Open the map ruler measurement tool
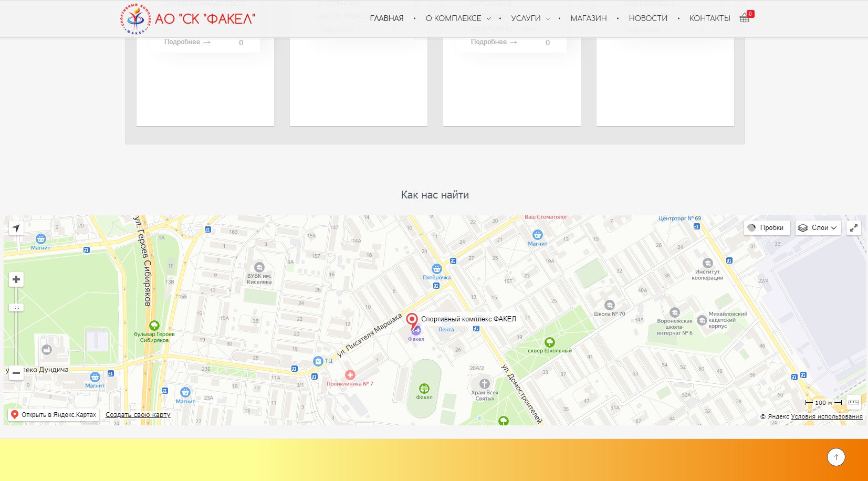 click(x=854, y=402)
